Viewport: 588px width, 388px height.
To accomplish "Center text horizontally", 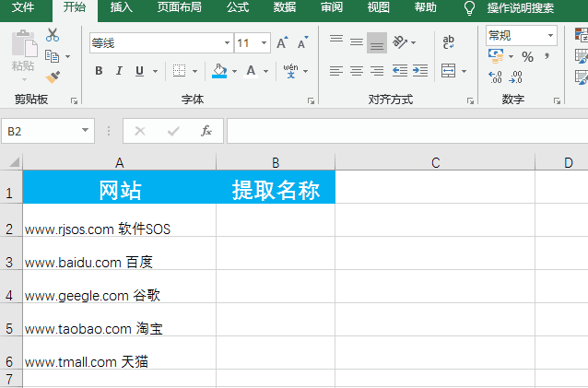I will pos(357,70).
